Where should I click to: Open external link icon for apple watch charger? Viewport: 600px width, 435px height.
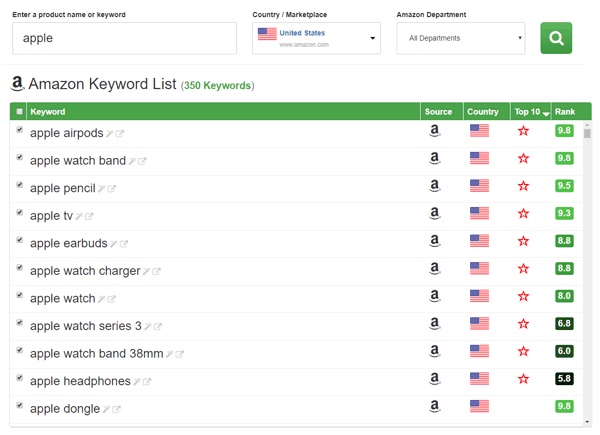156,271
